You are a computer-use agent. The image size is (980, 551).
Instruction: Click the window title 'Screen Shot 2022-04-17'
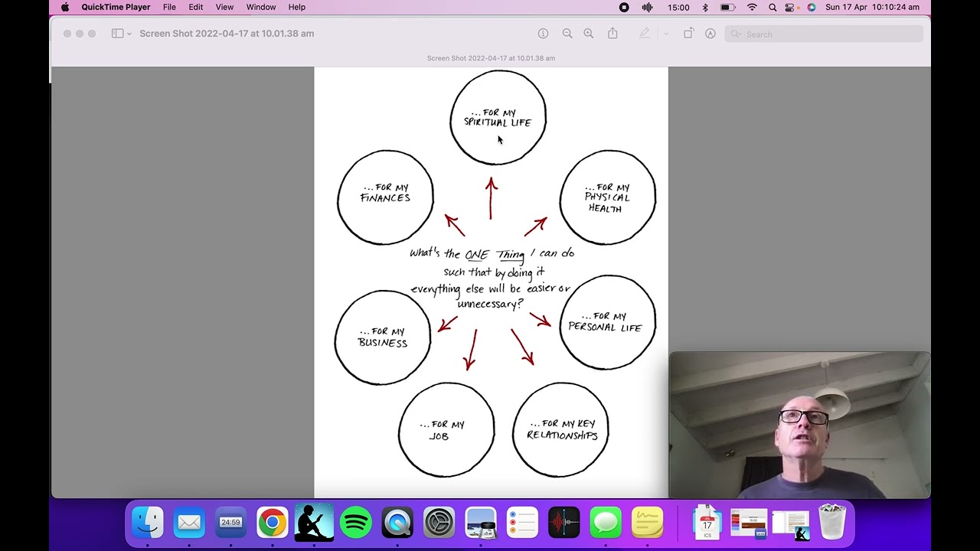pos(227,34)
